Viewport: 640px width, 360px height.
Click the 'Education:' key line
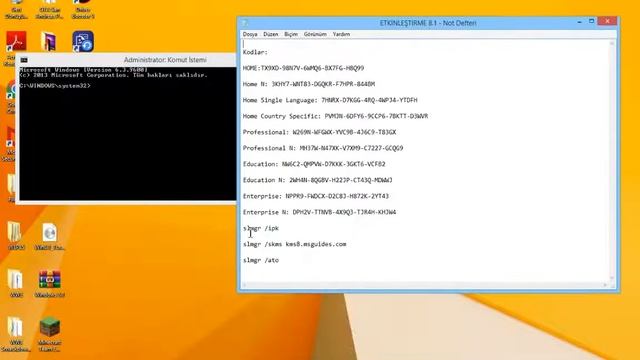(x=314, y=164)
